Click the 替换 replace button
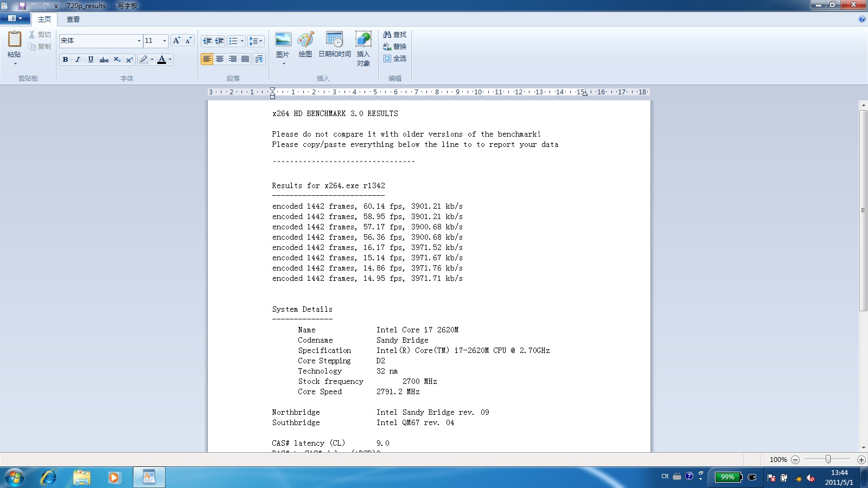Screen dimensions: 868x488 [x=395, y=47]
